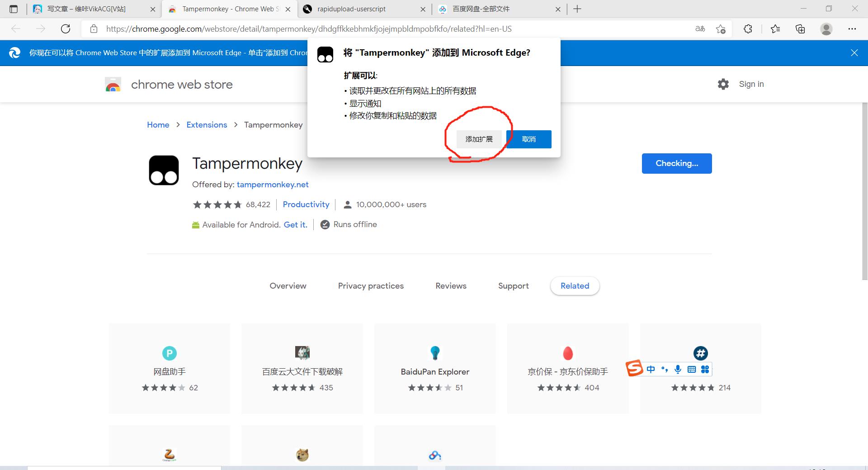Refresh the page with reload icon
868x470 pixels.
coord(66,29)
